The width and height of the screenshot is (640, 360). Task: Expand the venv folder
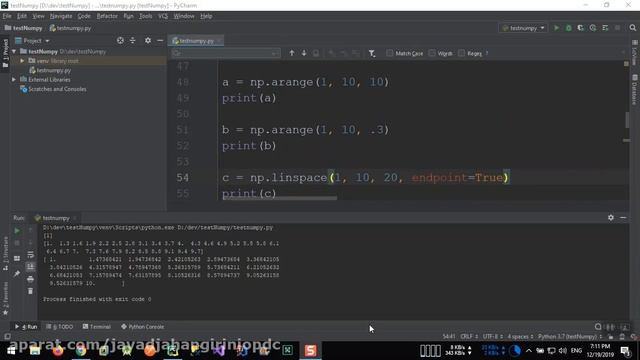click(x=22, y=61)
